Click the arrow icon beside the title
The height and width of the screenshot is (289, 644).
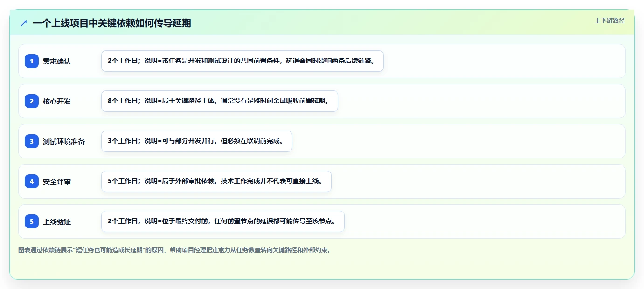pyautogui.click(x=24, y=23)
